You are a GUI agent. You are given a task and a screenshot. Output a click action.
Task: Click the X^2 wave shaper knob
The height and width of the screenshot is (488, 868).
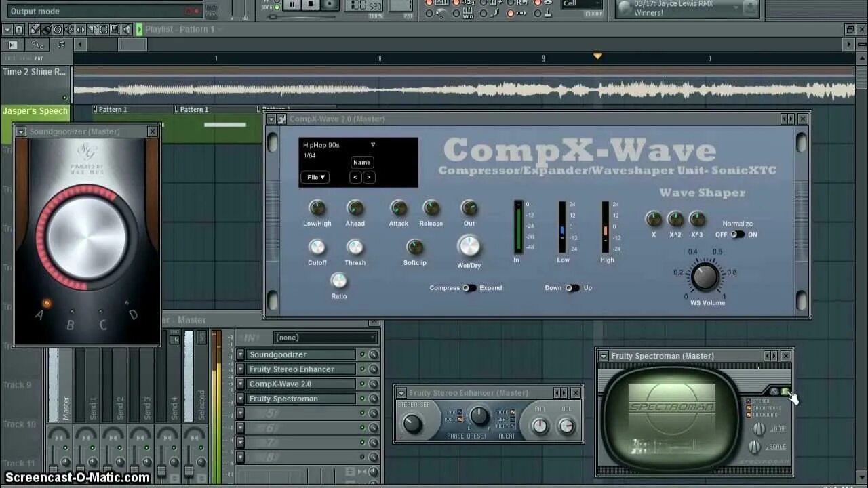pos(675,219)
